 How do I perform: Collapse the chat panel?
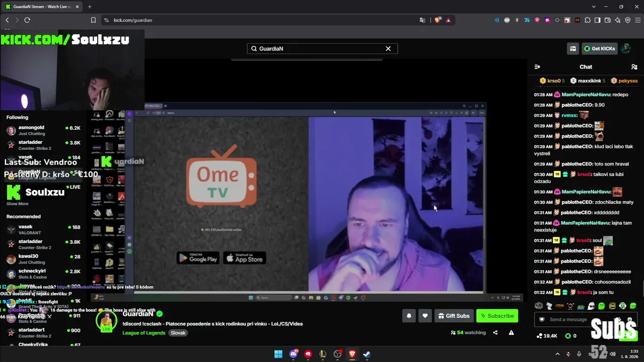tap(537, 67)
